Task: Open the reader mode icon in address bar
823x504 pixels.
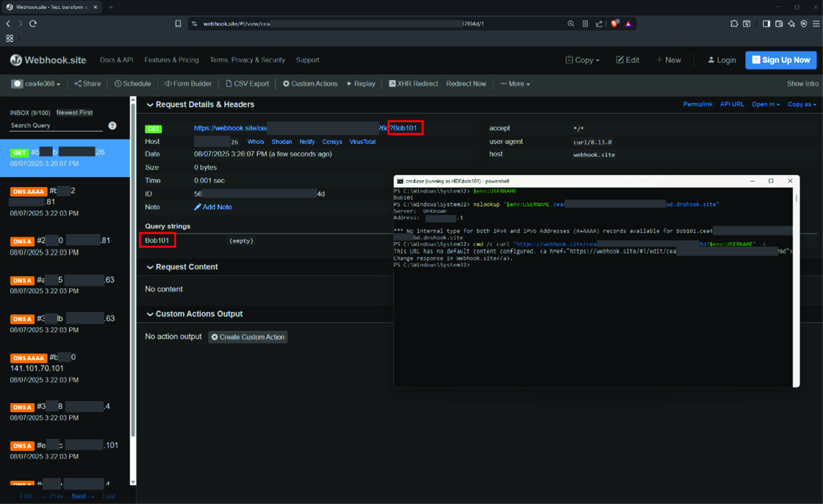Action: pyautogui.click(x=585, y=23)
